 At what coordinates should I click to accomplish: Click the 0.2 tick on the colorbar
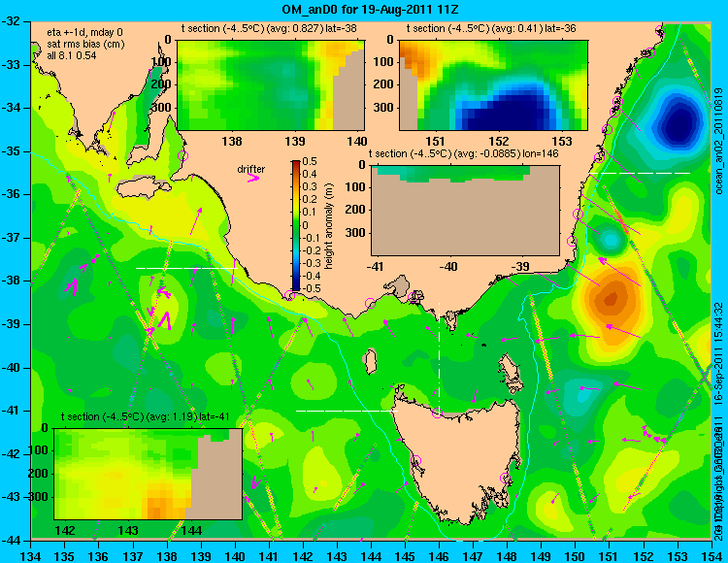coord(310,200)
